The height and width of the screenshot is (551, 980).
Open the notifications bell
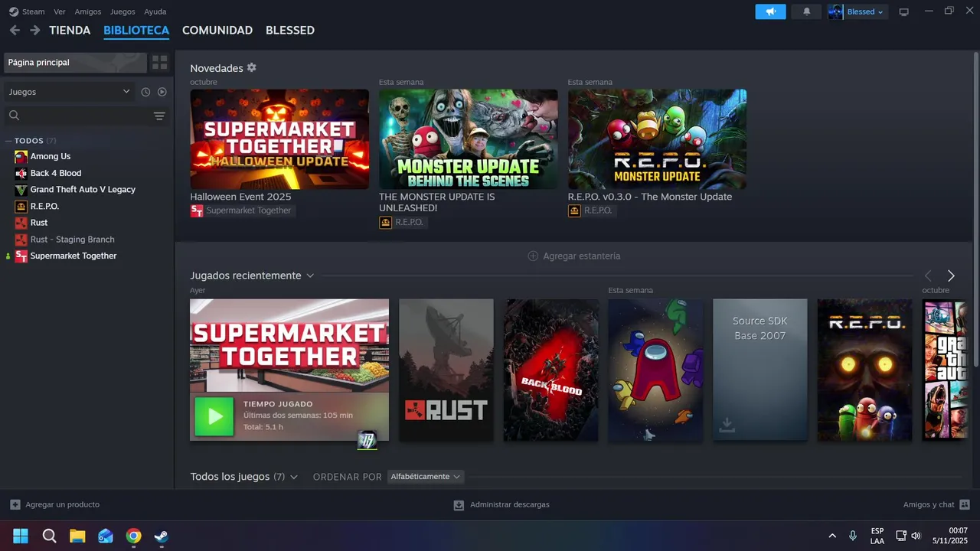(806, 11)
